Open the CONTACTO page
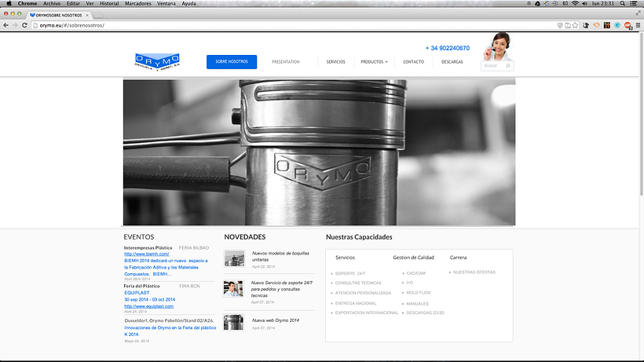This screenshot has height=362, width=644. (x=413, y=62)
